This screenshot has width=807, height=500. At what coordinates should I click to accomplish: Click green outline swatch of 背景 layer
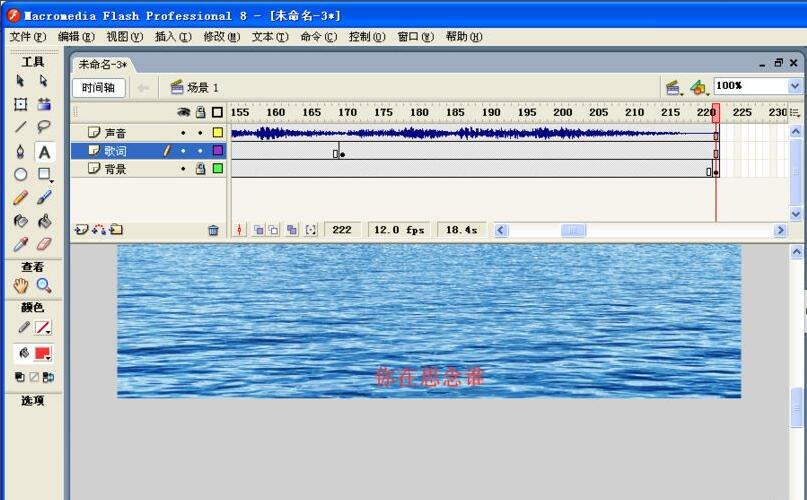[218, 168]
